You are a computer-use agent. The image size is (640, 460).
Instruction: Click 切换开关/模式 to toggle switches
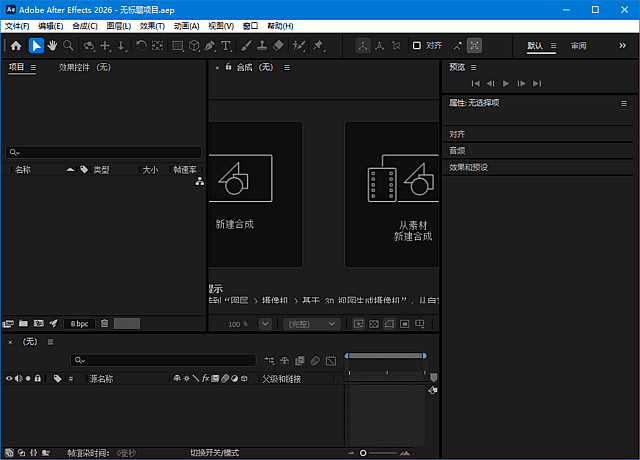pos(215,453)
